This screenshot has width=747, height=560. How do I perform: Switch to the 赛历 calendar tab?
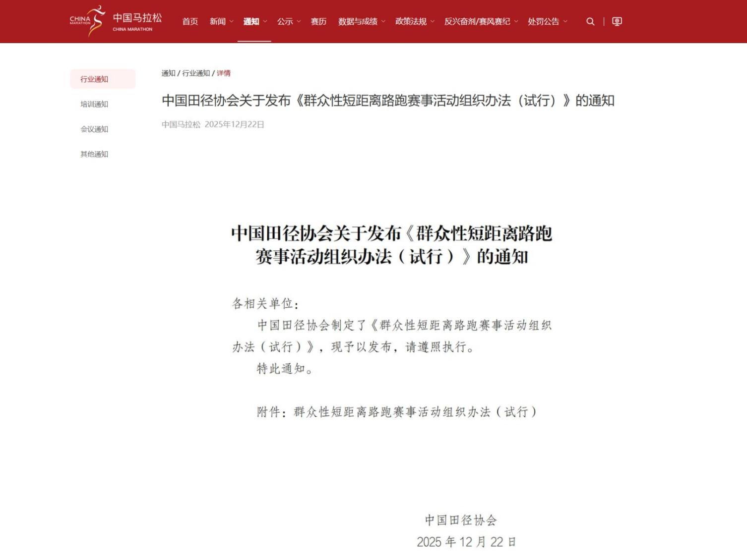[x=318, y=21]
